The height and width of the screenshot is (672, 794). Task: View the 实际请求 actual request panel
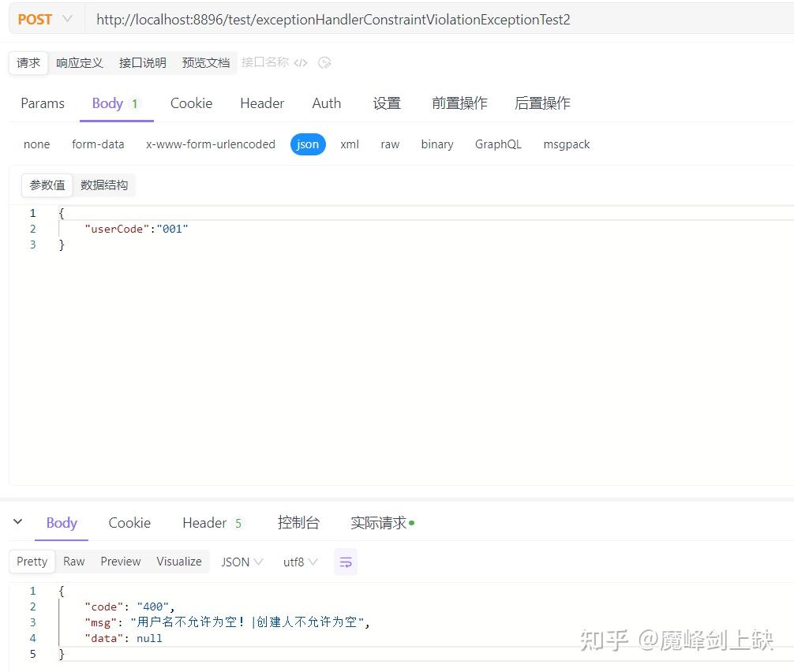point(377,522)
